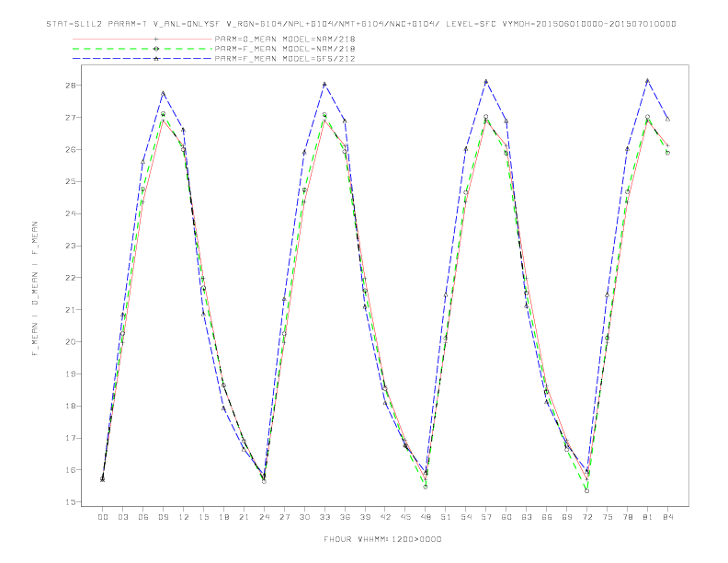
Task: Click x-axis forecast hour label 54
Action: (466, 517)
